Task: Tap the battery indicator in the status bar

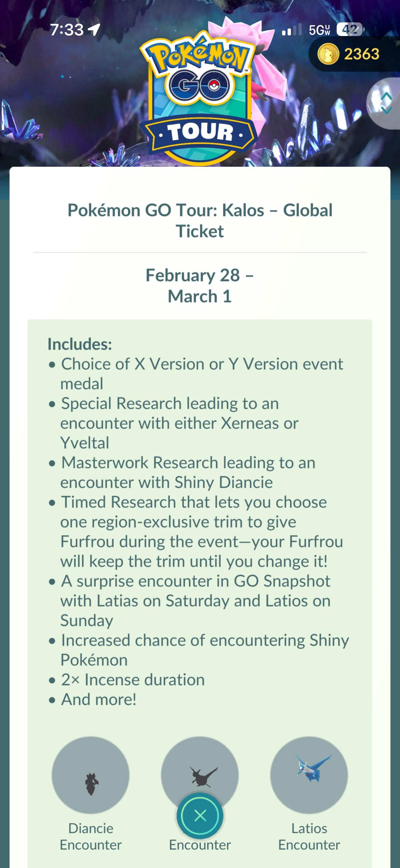Action: click(x=350, y=30)
